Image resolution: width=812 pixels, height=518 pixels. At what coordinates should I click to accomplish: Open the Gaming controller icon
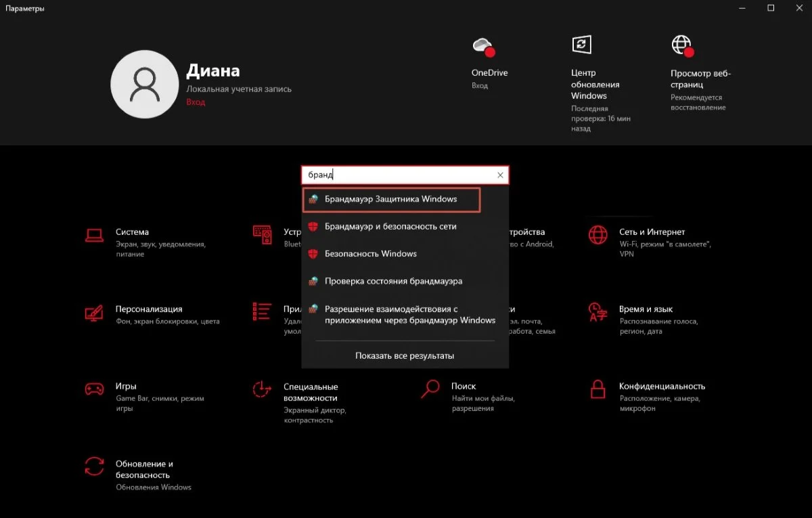click(x=94, y=389)
